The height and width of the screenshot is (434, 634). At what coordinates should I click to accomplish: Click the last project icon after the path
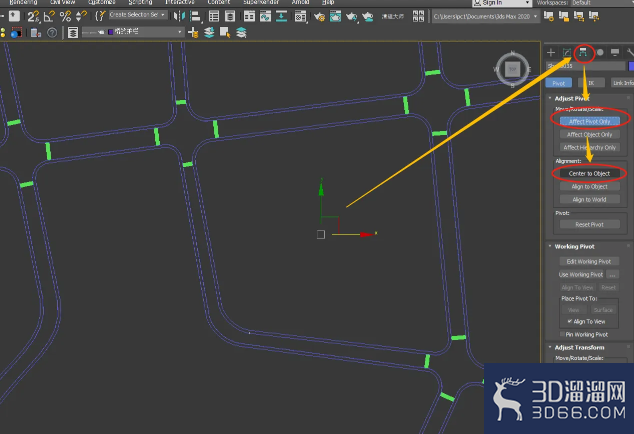click(x=594, y=17)
